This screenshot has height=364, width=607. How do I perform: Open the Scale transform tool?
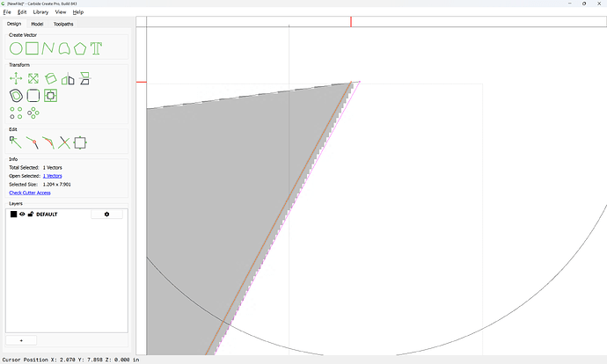(33, 78)
